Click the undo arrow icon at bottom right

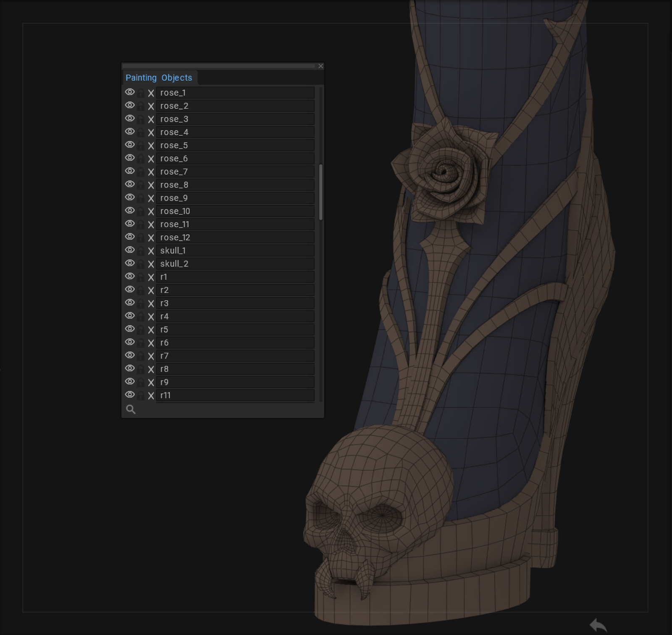(x=598, y=625)
